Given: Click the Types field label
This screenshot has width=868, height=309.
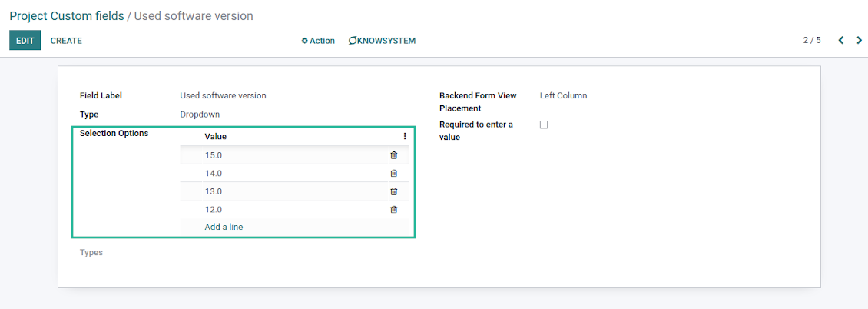Looking at the screenshot, I should tap(91, 252).
